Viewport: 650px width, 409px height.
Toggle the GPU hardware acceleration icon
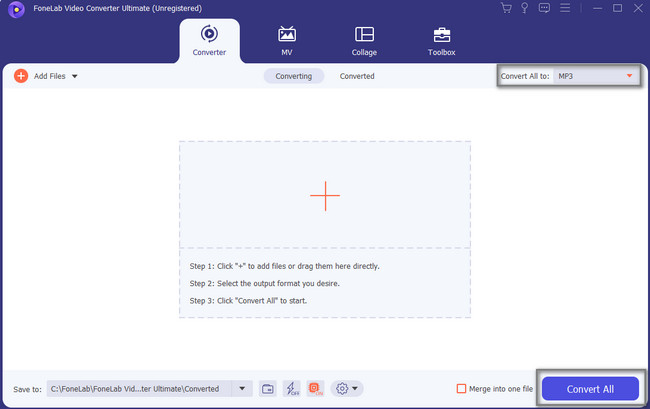pos(315,389)
